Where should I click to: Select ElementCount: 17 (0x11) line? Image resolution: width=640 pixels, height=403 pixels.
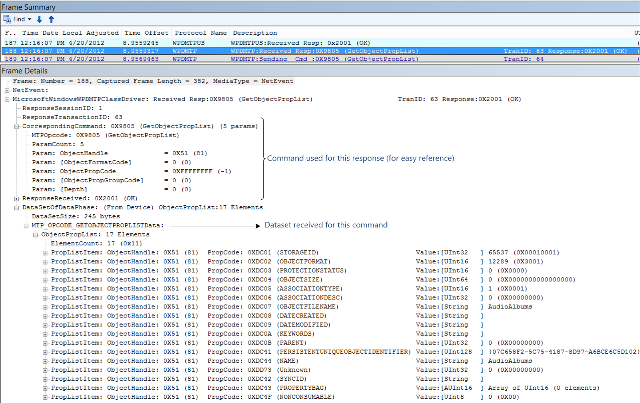click(96, 244)
